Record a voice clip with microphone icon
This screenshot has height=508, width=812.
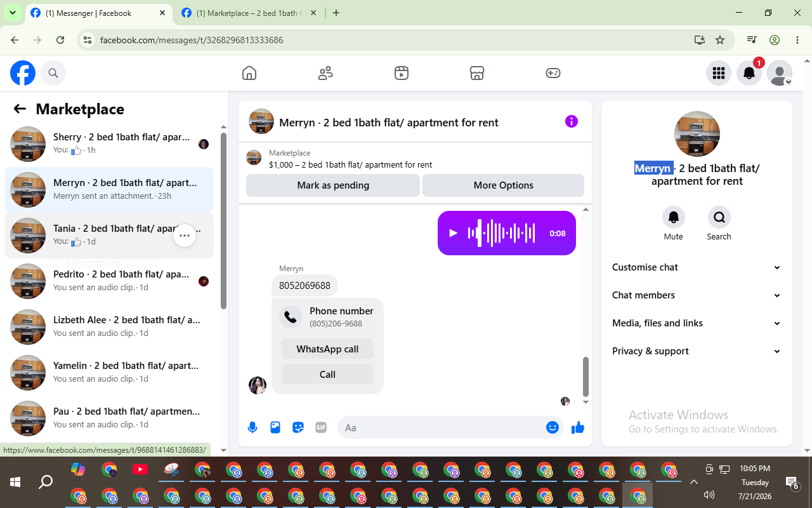(252, 427)
